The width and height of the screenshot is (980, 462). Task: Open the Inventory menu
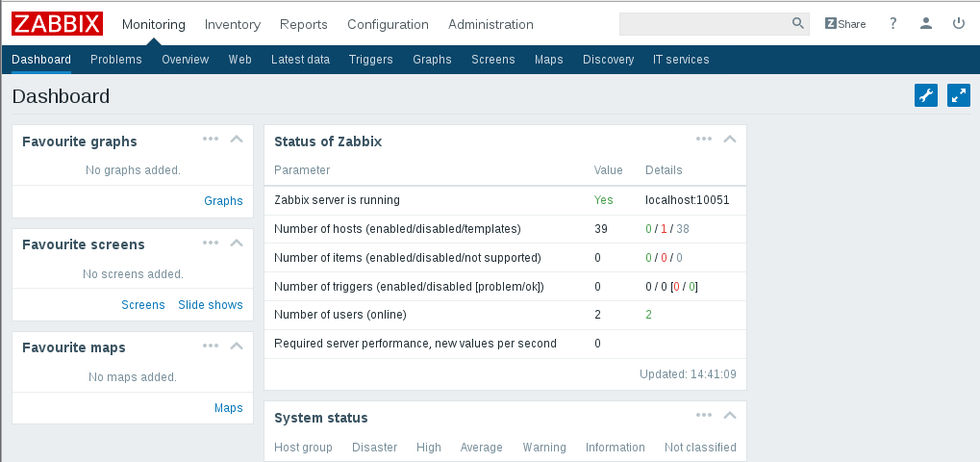tap(233, 24)
